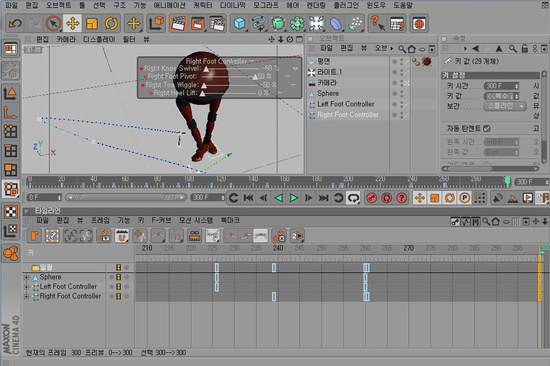Expand Left Foot Controller track in timeline
The width and height of the screenshot is (550, 366).
pyautogui.click(x=27, y=287)
